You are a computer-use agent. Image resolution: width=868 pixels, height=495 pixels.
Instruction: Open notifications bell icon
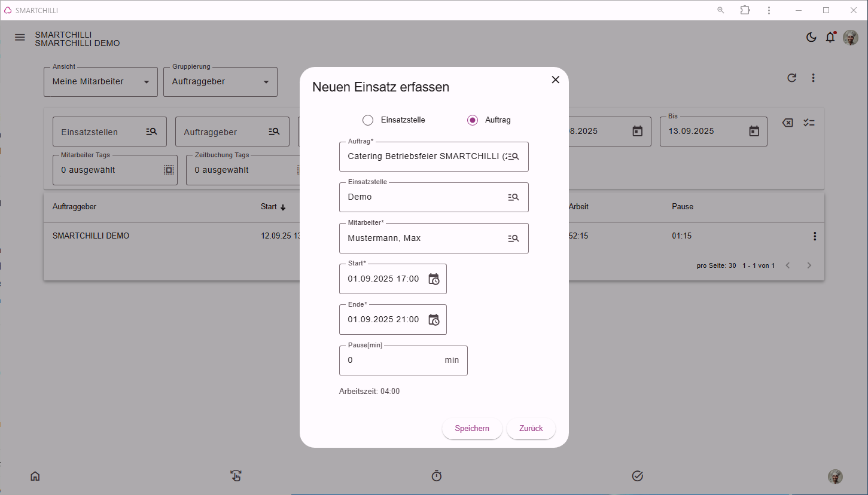point(830,37)
